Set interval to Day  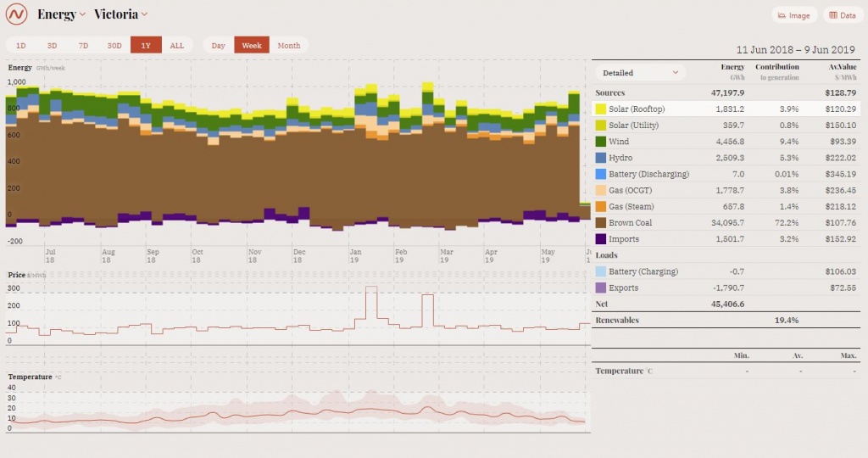[x=219, y=46]
